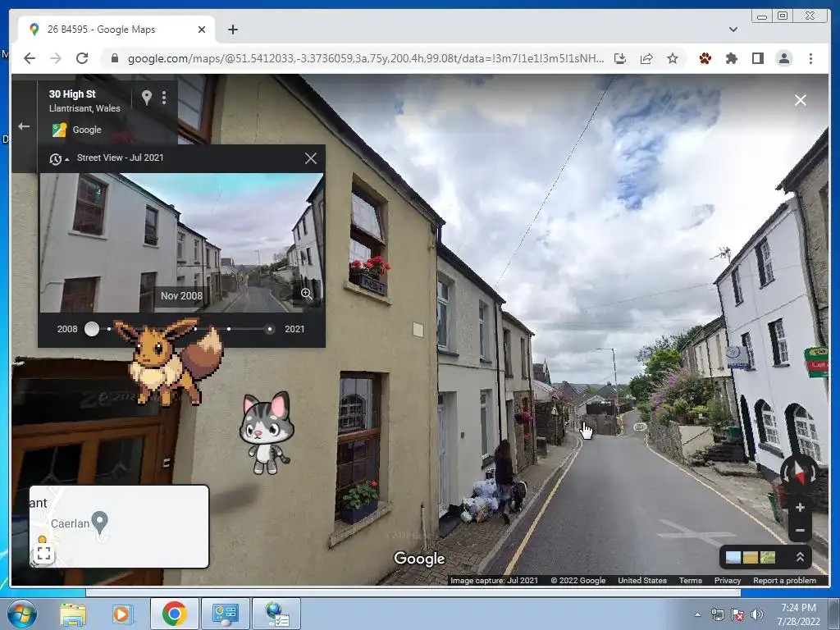Launch Windows Media Player from the taskbar
This screenshot has height=630, width=840.
tap(122, 614)
